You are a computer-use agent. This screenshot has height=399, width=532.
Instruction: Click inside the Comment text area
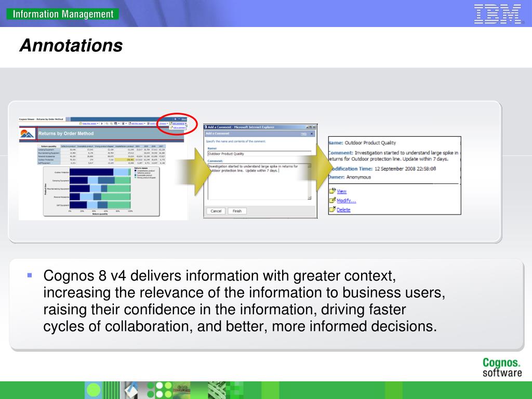coord(258,182)
